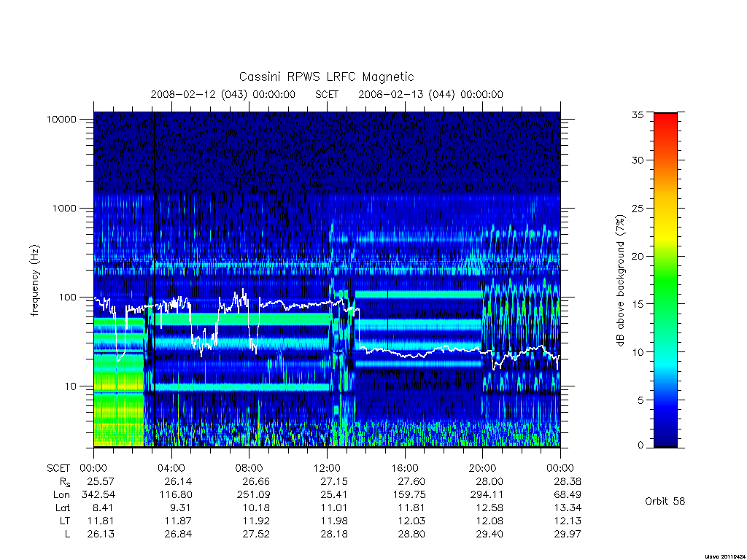Click the 20:00 time axis label

(x=483, y=468)
